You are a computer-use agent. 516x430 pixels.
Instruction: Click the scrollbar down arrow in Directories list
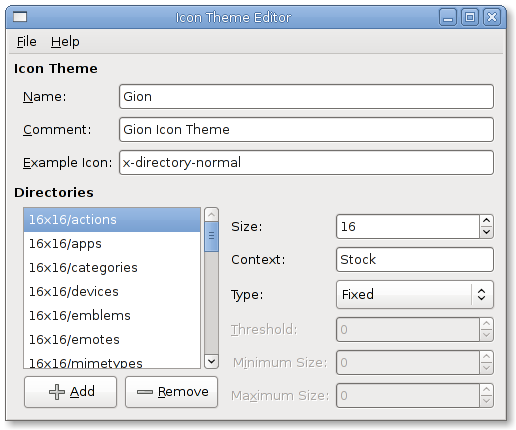pos(211,361)
